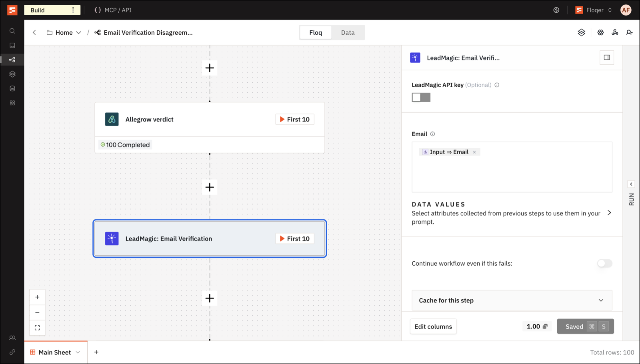Switch to the Data tab

(348, 33)
